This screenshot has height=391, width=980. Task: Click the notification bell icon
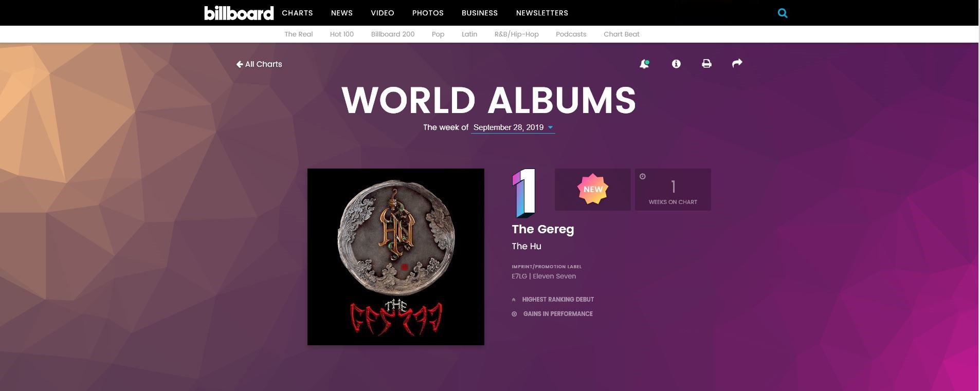pyautogui.click(x=644, y=64)
